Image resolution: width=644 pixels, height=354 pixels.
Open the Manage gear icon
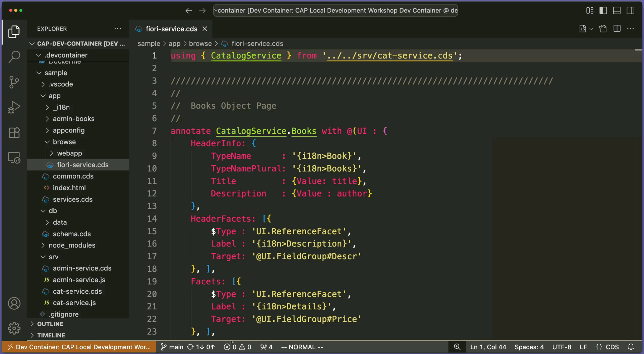click(14, 328)
